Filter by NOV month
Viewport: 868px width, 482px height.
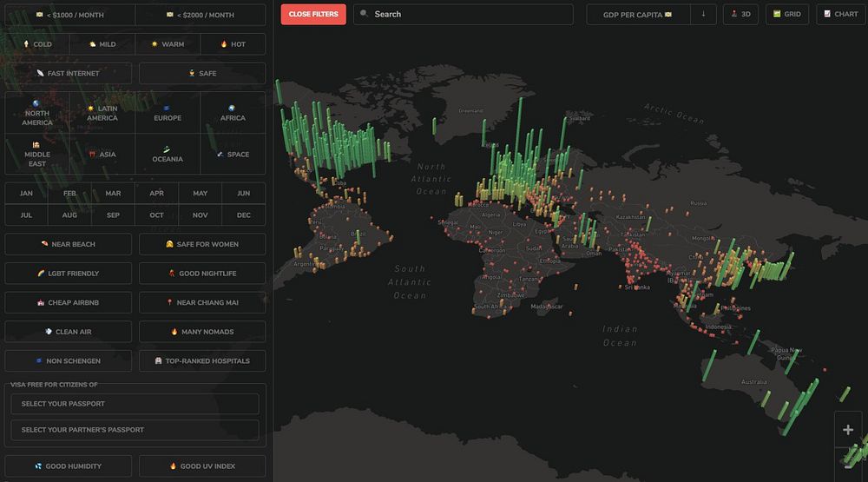click(x=201, y=215)
